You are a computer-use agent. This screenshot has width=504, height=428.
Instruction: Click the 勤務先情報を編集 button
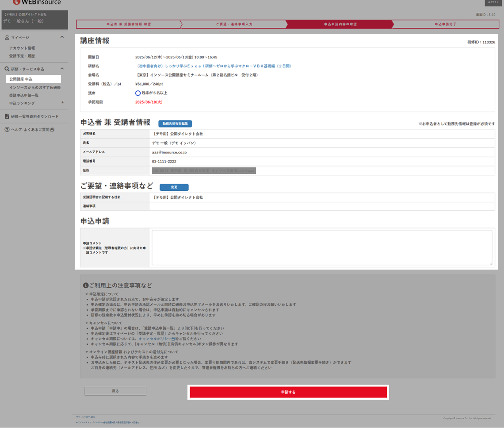pyautogui.click(x=175, y=123)
